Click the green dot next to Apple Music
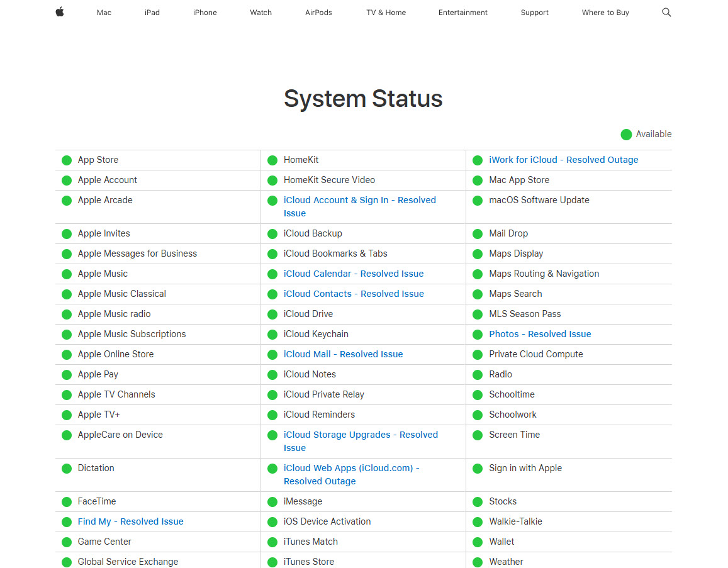The height and width of the screenshot is (568, 728). click(x=67, y=274)
